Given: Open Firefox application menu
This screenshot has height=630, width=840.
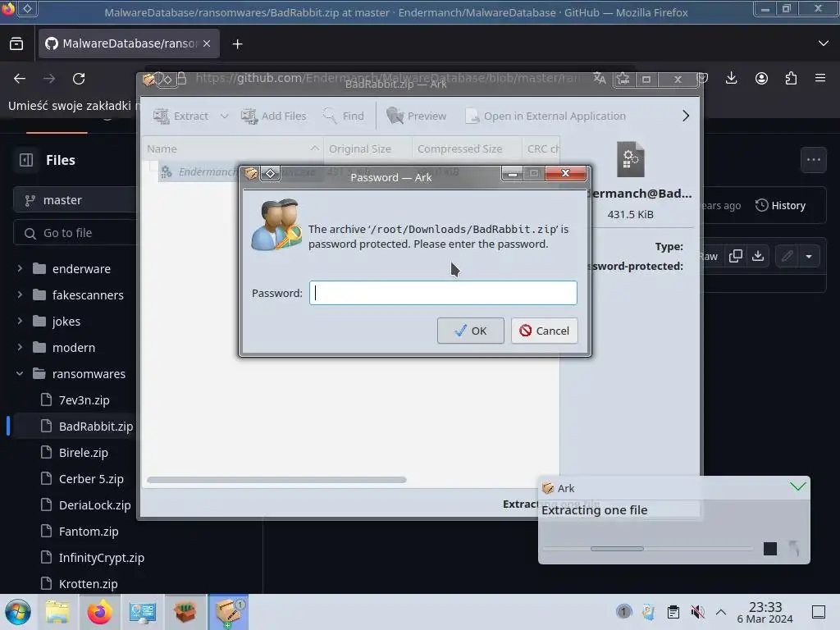Looking at the screenshot, I should click(820, 78).
